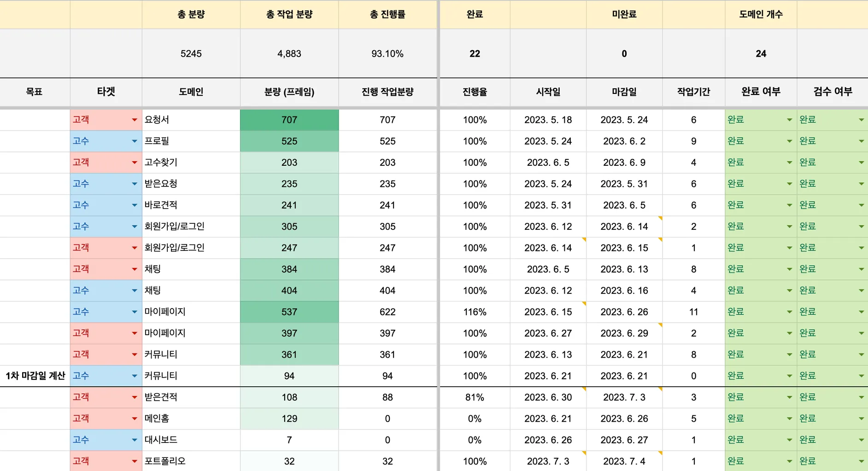Screen dimensions: 868x471
Task: Open the 타겟 dropdown in the 프로필 row
Action: pyautogui.click(x=134, y=141)
